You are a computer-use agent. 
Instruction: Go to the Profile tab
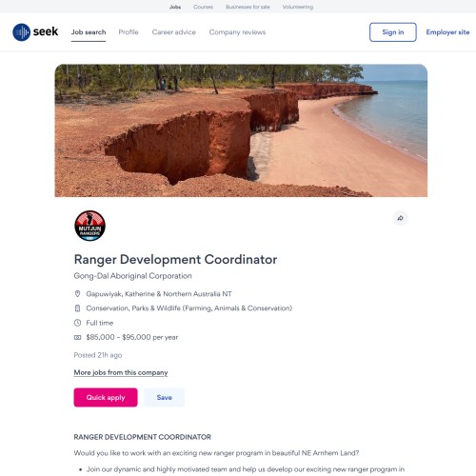(x=129, y=32)
